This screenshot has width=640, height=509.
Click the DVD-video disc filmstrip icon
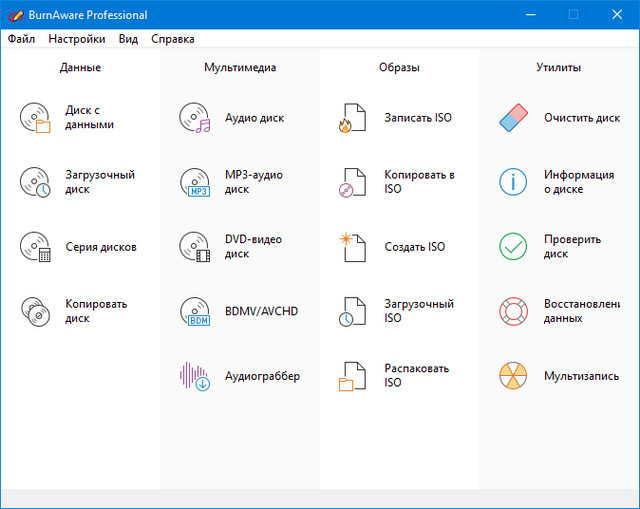point(195,247)
